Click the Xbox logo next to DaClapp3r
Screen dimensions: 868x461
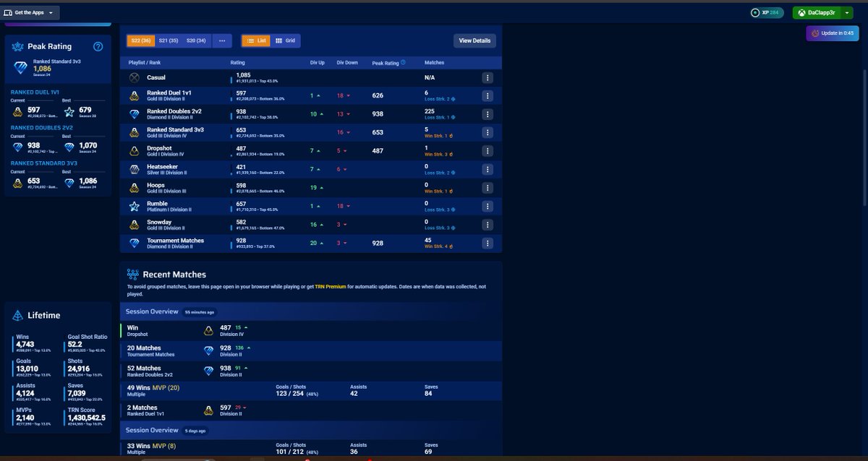click(801, 12)
